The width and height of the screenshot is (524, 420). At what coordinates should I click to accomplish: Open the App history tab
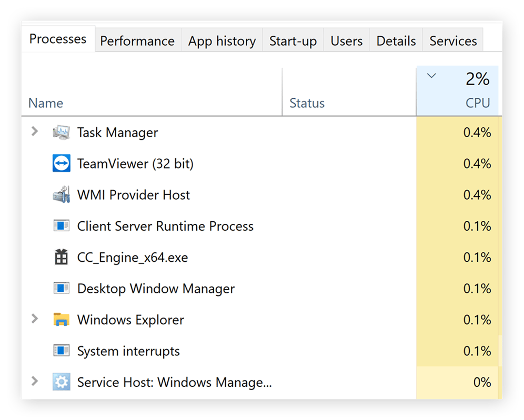pyautogui.click(x=221, y=40)
